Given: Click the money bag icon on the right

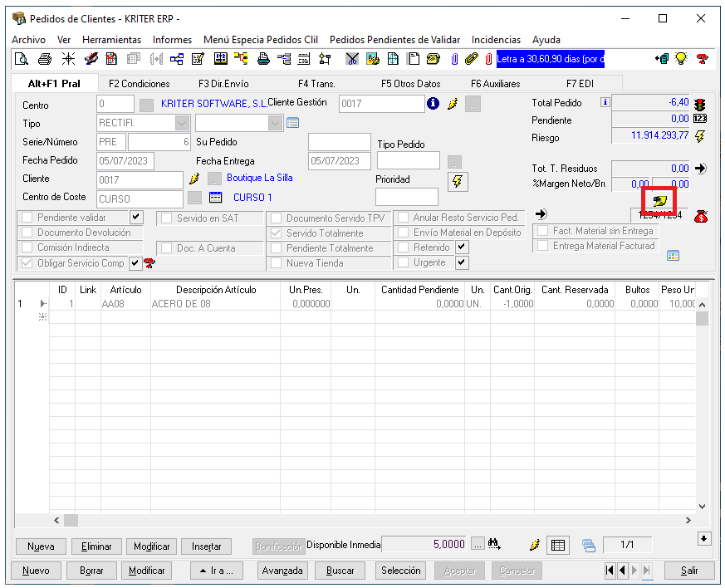Looking at the screenshot, I should 700,216.
